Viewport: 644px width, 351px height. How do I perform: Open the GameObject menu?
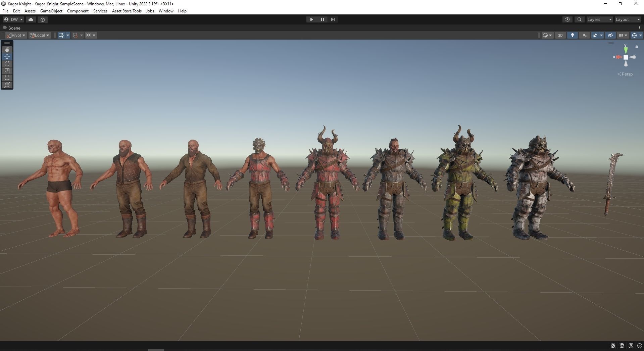click(x=51, y=11)
